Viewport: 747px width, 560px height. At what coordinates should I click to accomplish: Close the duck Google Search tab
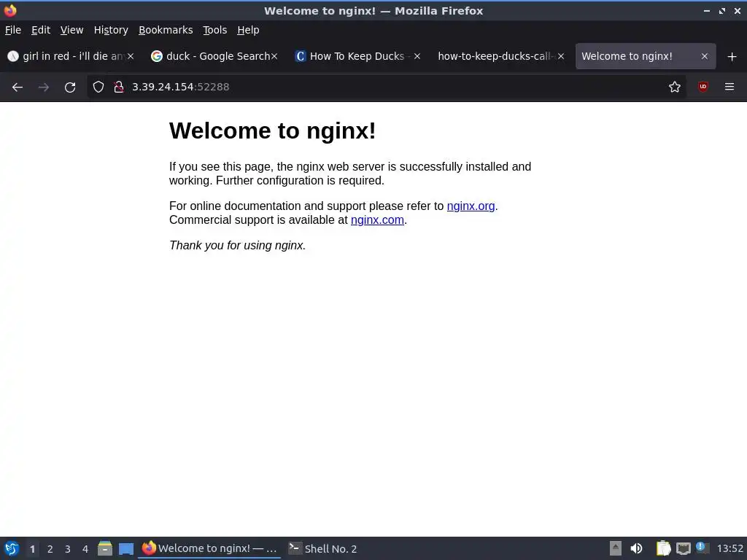pyautogui.click(x=274, y=56)
